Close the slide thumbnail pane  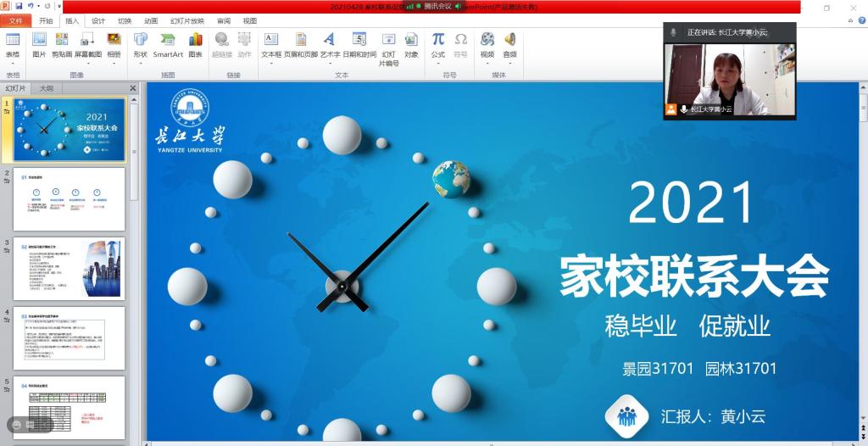click(x=132, y=88)
